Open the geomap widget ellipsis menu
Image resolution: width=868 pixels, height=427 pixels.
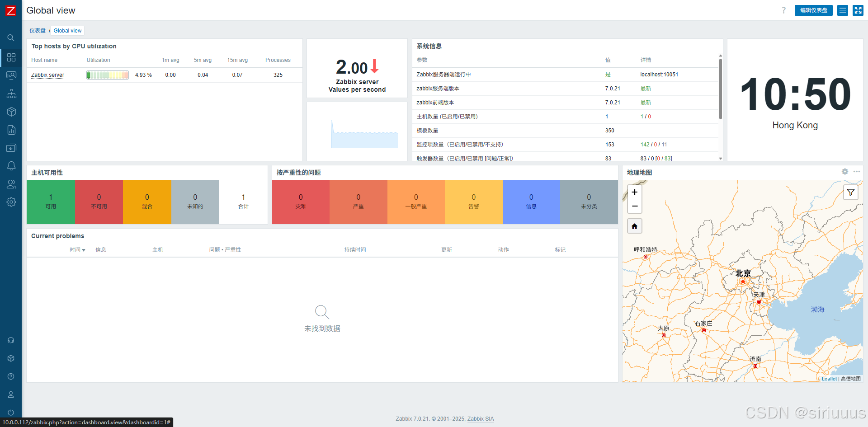click(x=857, y=172)
